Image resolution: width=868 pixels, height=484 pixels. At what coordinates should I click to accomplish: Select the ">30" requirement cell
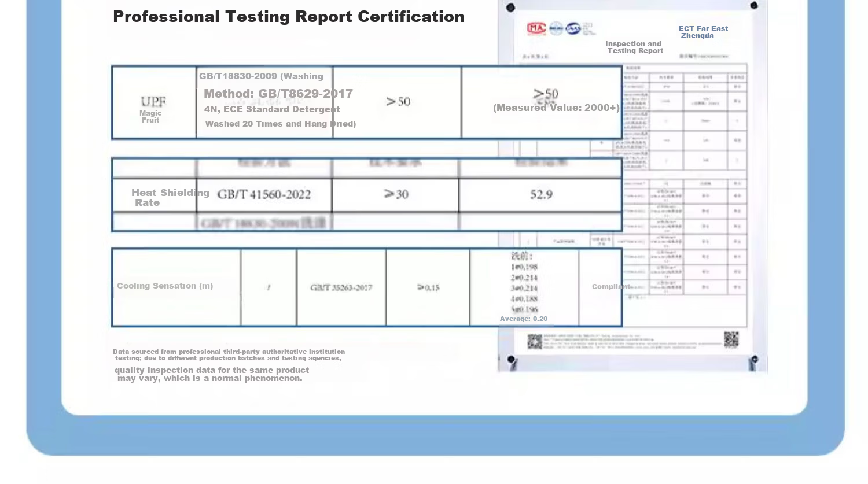pyautogui.click(x=396, y=194)
